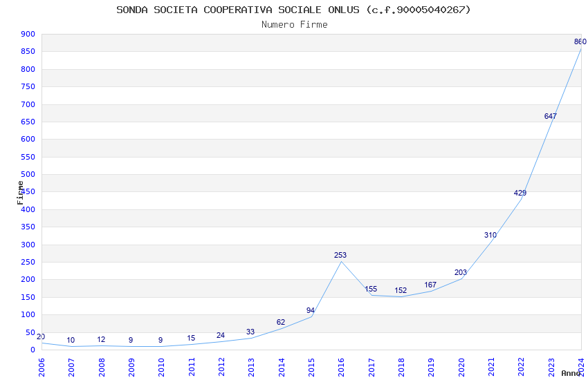Select the data label 15

pos(191,338)
